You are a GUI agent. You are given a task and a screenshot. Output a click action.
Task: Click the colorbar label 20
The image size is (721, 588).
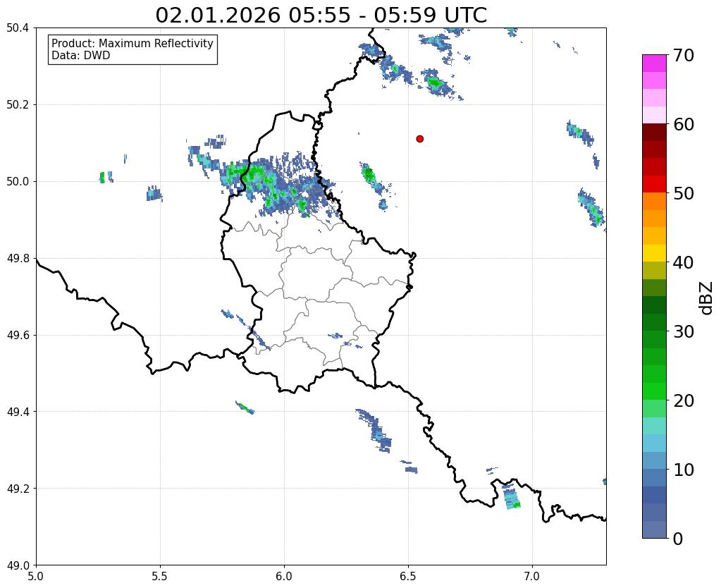(684, 400)
